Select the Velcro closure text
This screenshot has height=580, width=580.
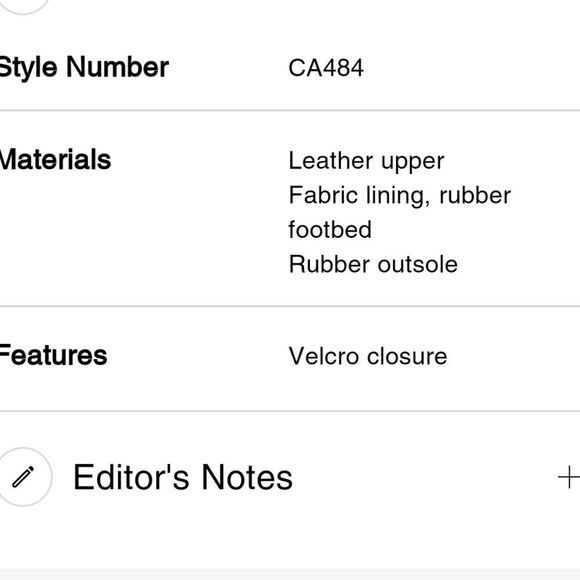tap(368, 356)
